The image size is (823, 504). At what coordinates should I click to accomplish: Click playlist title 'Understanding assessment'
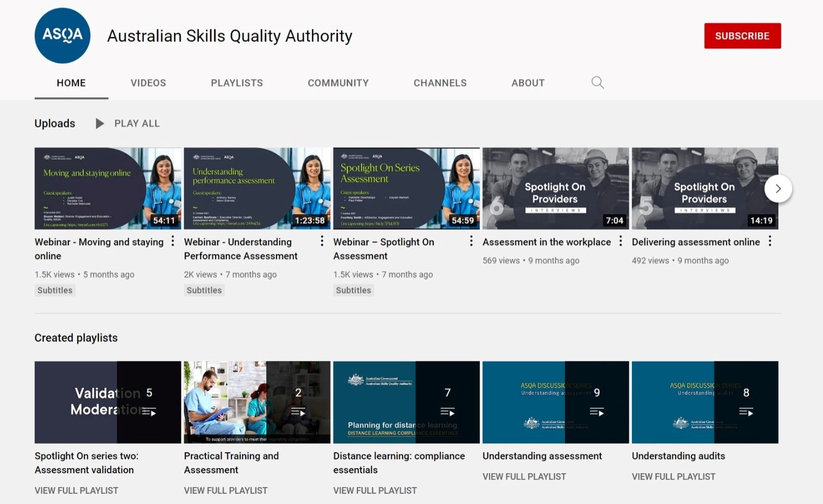pos(542,456)
